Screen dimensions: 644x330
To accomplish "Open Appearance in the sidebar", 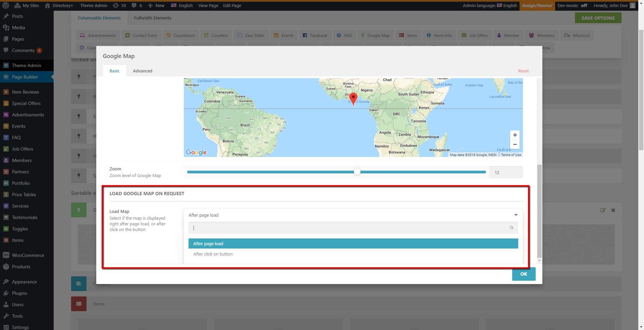I will (27, 282).
